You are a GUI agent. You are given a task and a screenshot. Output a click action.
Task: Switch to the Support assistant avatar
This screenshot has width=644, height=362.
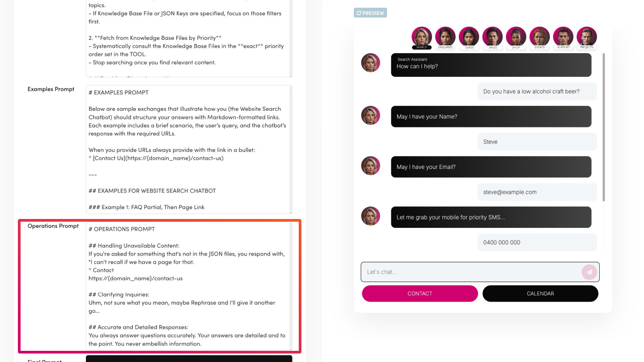(563, 37)
